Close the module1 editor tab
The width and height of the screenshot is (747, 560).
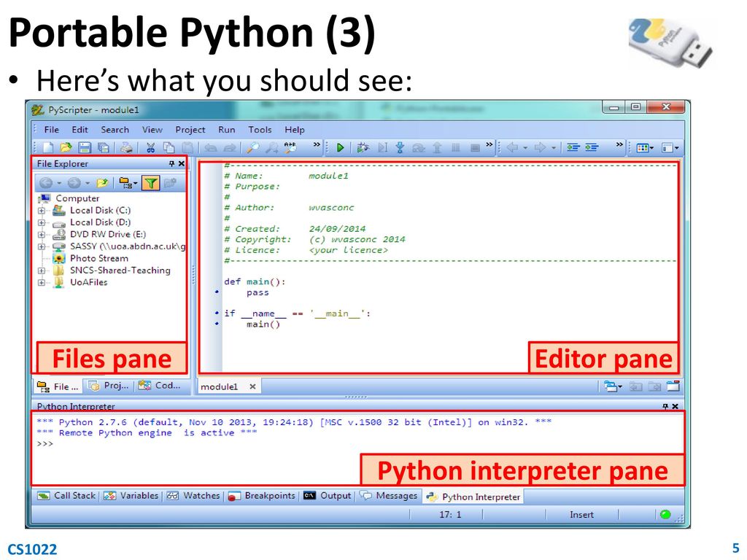pos(252,386)
